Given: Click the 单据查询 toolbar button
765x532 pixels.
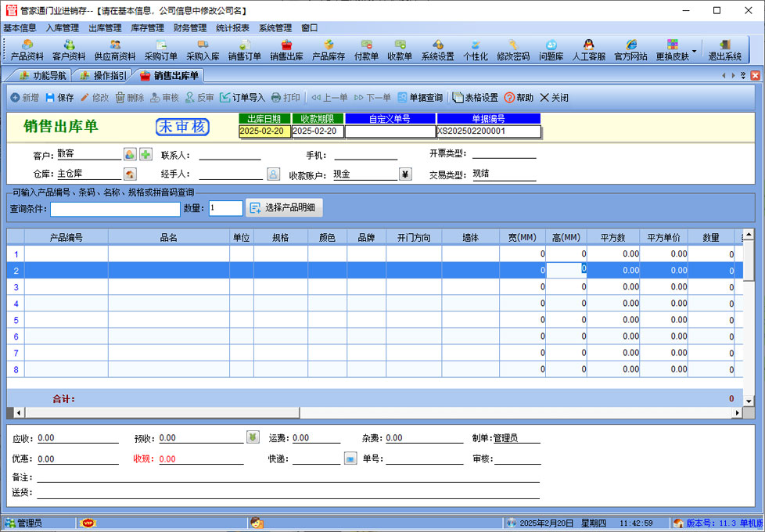Looking at the screenshot, I should 420,98.
